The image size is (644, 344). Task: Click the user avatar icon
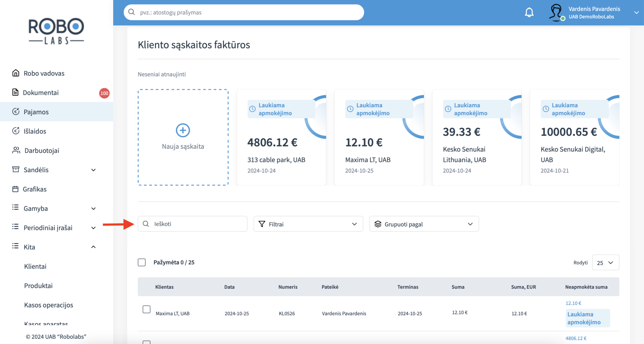[x=556, y=12]
